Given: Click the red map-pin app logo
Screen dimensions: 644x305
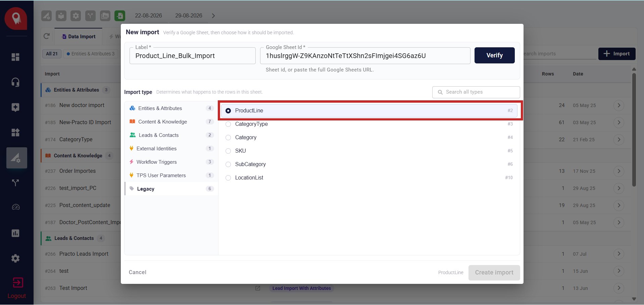Looking at the screenshot, I should (16, 18).
